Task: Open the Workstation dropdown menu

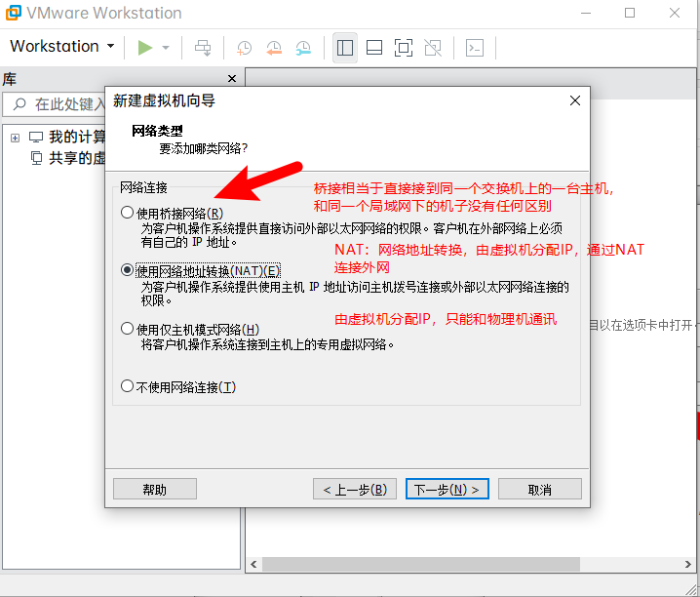Action: click(x=62, y=47)
